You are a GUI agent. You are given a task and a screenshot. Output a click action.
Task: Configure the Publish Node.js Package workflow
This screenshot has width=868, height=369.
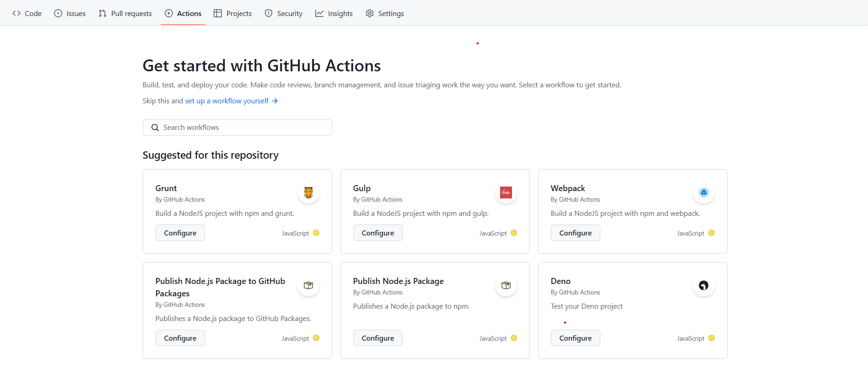tap(377, 338)
